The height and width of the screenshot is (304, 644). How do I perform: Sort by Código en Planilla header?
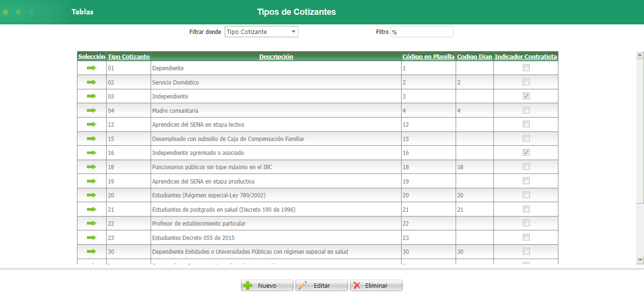[428, 56]
